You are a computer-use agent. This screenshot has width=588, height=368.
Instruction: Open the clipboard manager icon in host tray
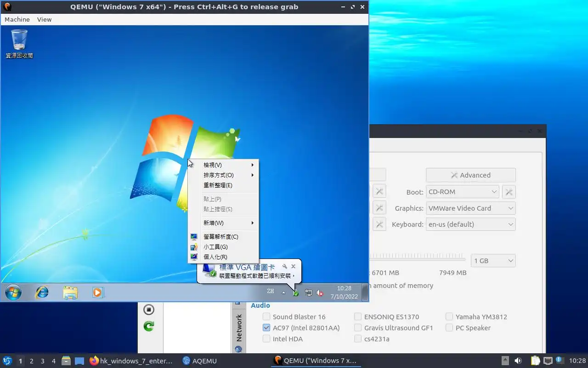click(535, 361)
